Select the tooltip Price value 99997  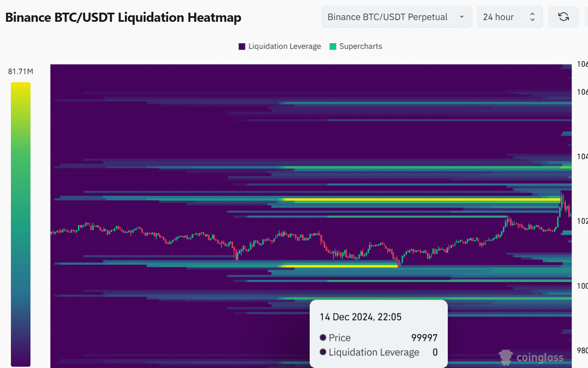coord(424,338)
